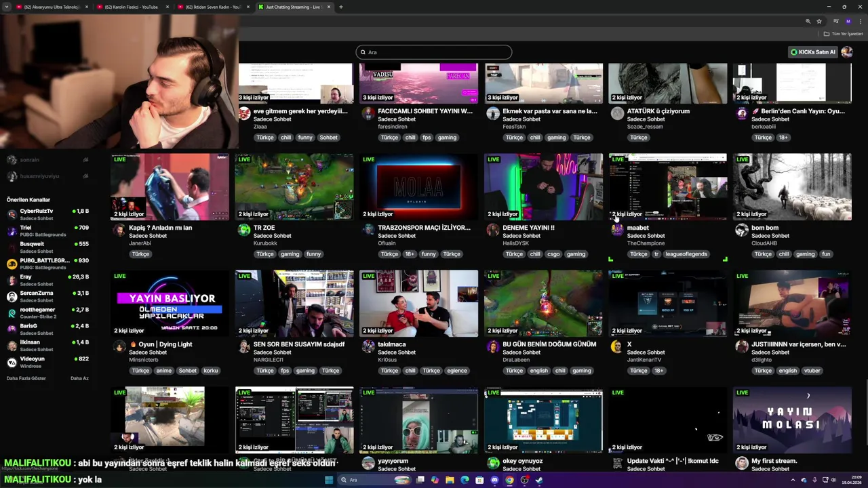Viewport: 868px width, 488px height.
Task: Open stream titled TRABZONSPOR MAÇI İZLİYOR
Action: pyautogui.click(x=425, y=228)
